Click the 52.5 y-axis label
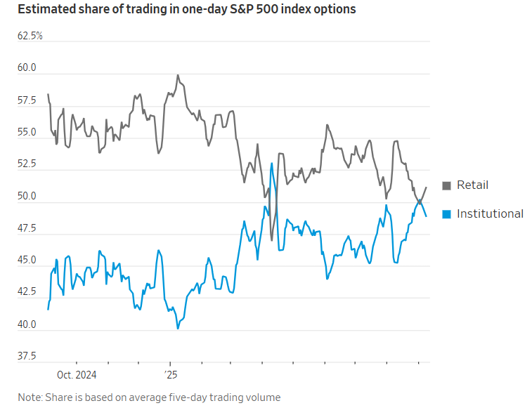The height and width of the screenshot is (408, 532). pyautogui.click(x=27, y=164)
